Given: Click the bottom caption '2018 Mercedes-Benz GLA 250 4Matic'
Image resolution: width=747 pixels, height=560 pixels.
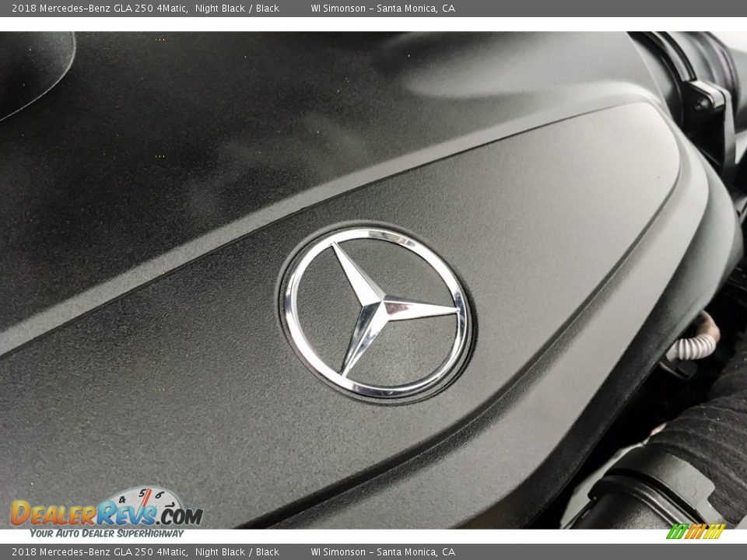Looking at the screenshot, I should [x=99, y=552].
